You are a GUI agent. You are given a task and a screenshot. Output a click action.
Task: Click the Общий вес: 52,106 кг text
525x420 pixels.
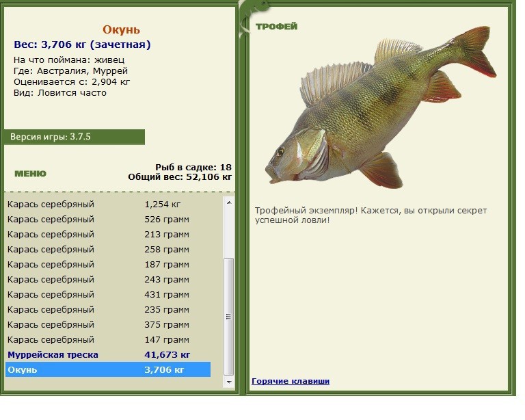tap(180, 177)
